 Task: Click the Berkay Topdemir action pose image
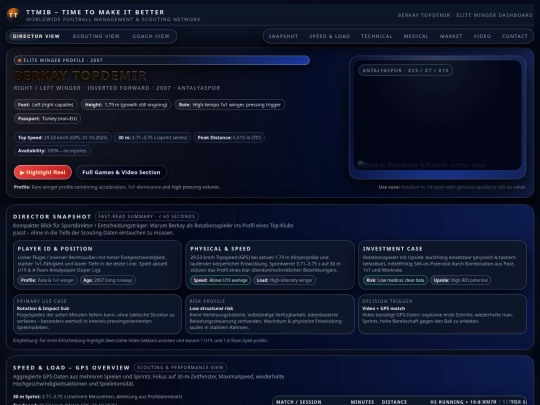[437, 116]
